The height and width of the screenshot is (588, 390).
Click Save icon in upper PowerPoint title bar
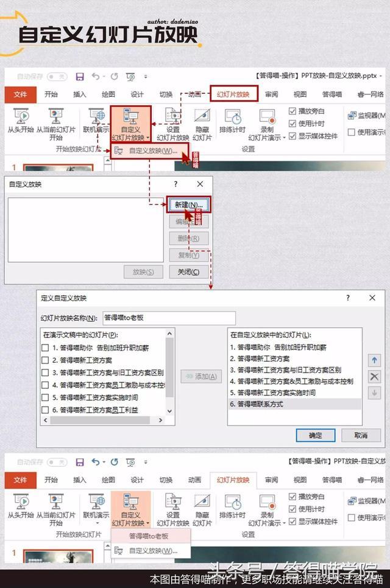[x=80, y=77]
